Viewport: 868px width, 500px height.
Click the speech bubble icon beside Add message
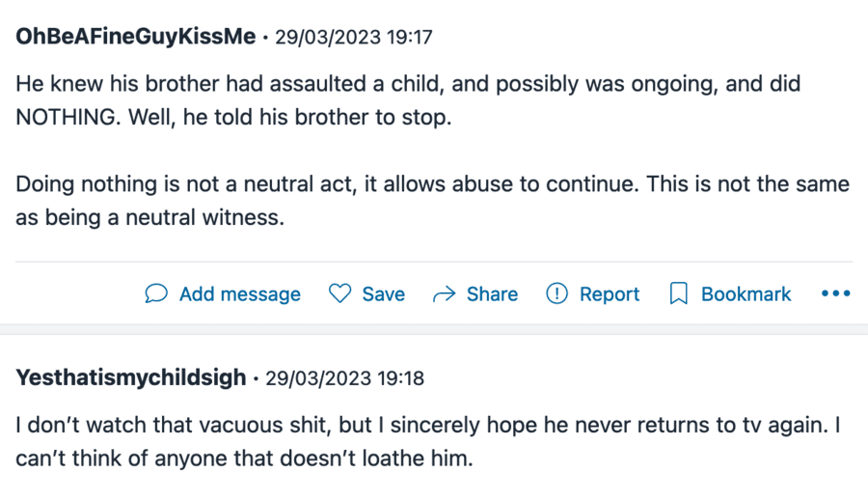pyautogui.click(x=156, y=293)
